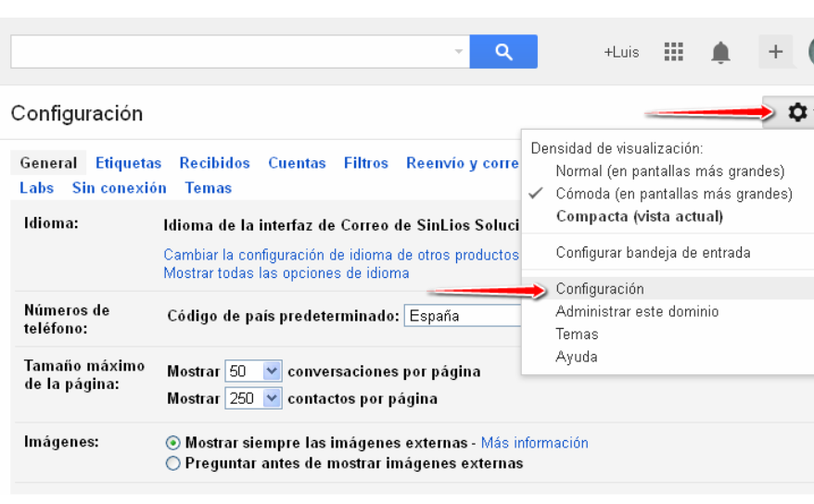
Task: Choose Administrar este dominio menu item
Action: click(636, 311)
